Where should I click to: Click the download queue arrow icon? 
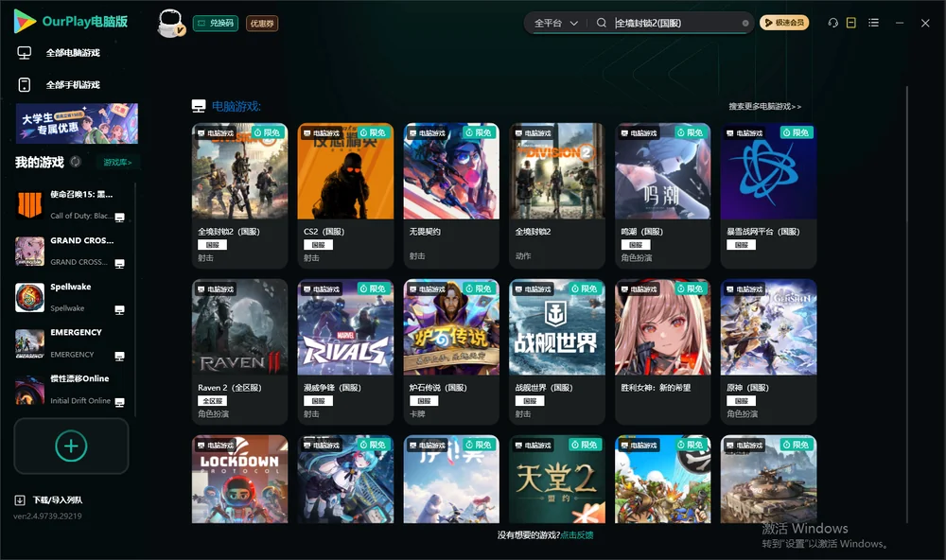20,500
